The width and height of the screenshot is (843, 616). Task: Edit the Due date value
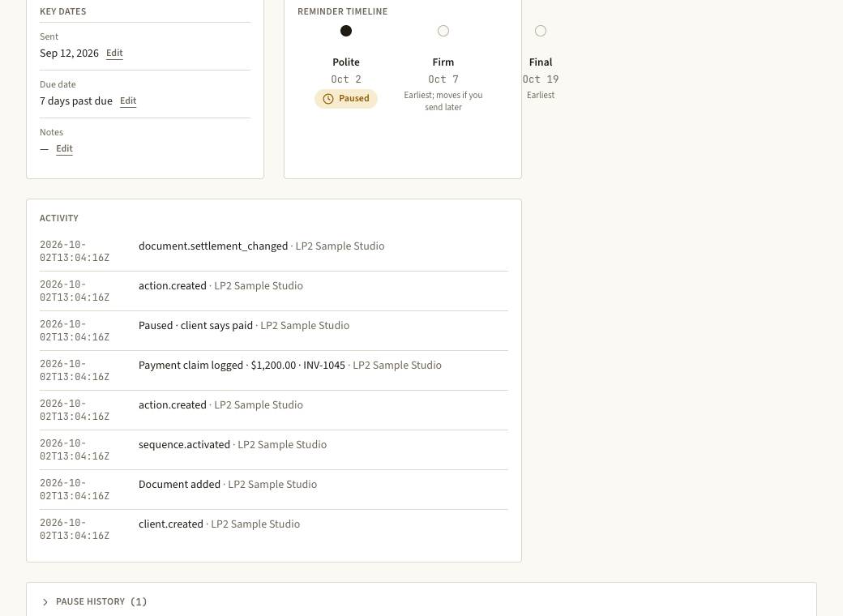coord(128,101)
